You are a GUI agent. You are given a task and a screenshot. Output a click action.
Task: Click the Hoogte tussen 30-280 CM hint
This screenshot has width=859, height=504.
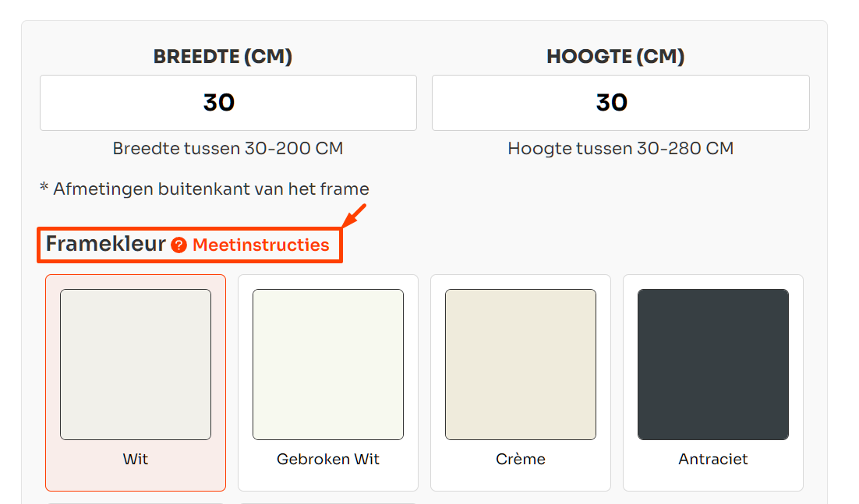(620, 148)
